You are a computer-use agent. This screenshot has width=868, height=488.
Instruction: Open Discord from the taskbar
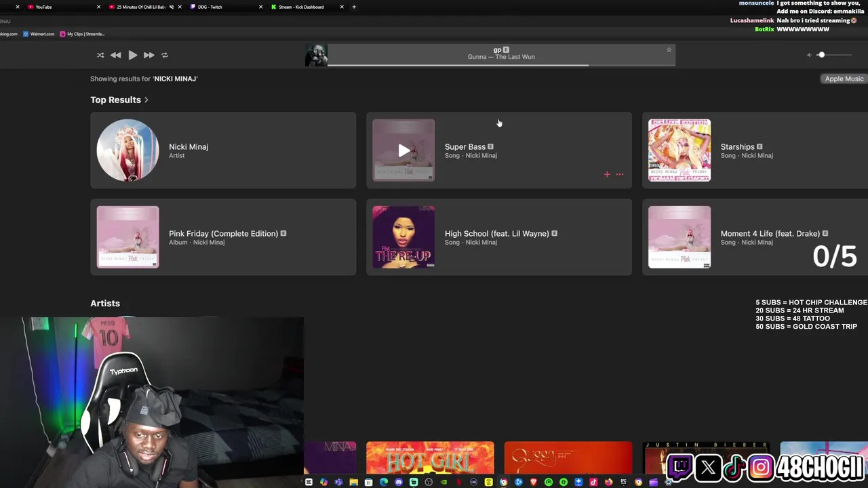[x=399, y=482]
